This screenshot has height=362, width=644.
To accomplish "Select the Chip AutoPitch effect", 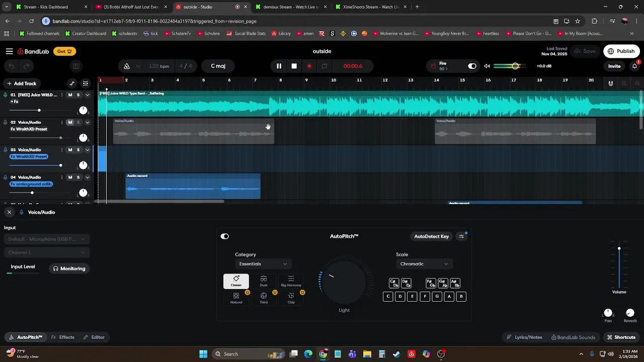I will 291,298.
